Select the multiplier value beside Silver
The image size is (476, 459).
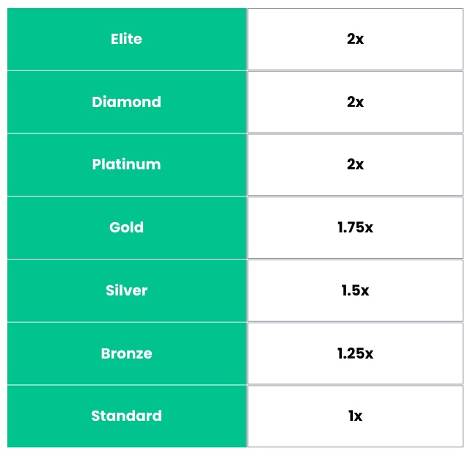[355, 290]
